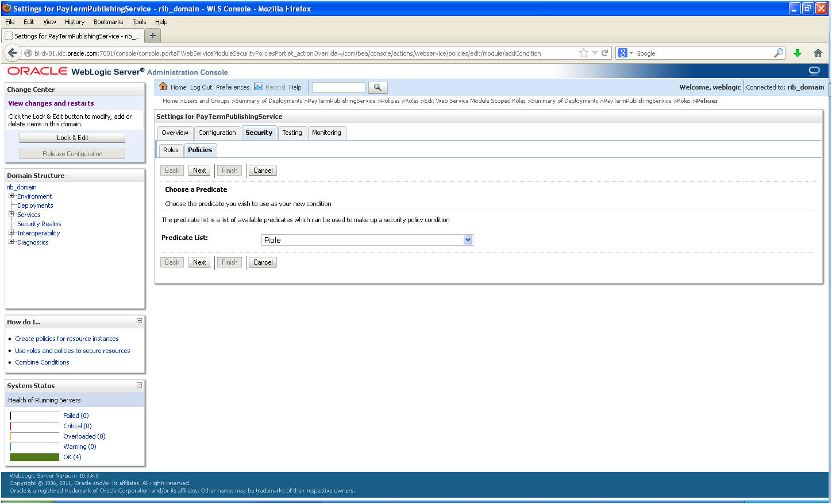
Task: Bookmark this page with the star icon
Action: pyautogui.click(x=584, y=53)
